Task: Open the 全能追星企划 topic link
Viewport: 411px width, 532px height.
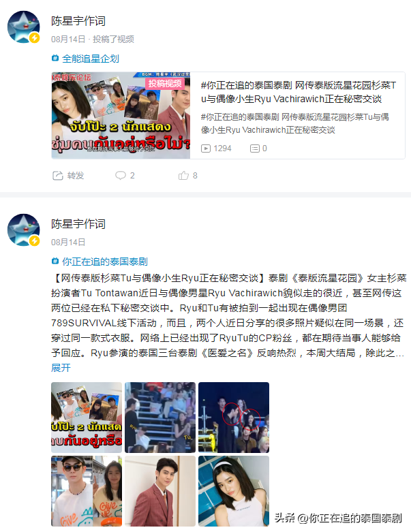Action: coord(91,59)
